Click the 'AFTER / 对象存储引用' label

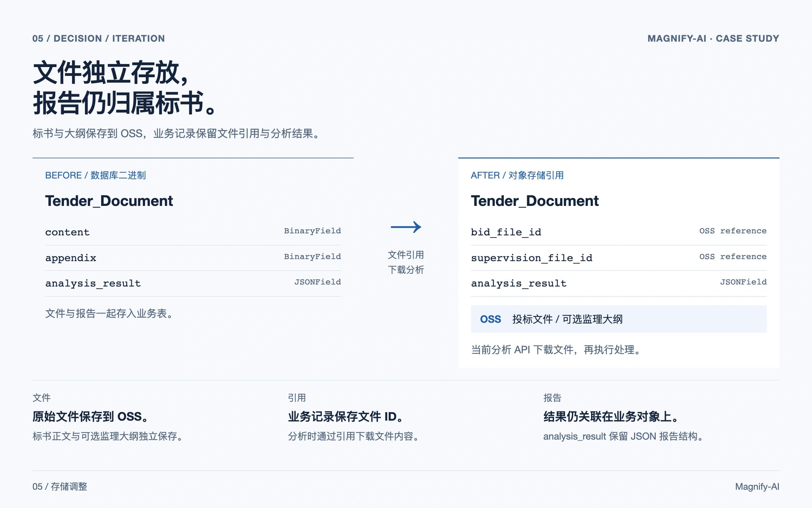click(517, 175)
